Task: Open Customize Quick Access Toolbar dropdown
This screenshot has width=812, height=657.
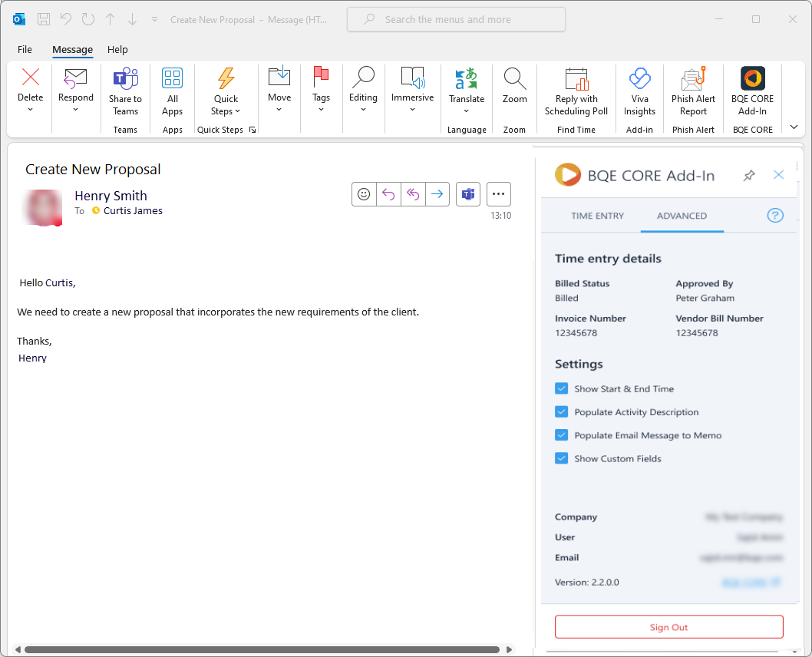Action: pos(154,20)
